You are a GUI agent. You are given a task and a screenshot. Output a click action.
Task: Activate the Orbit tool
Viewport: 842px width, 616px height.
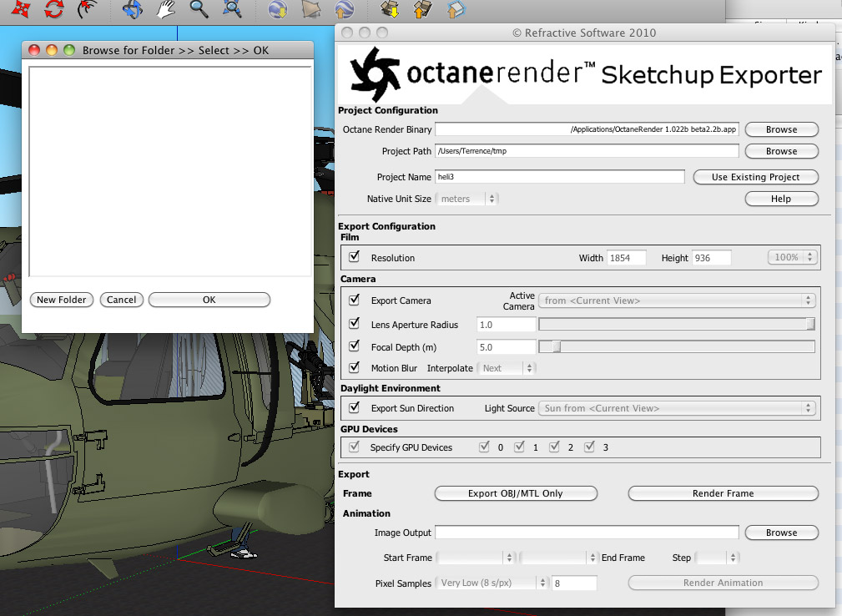pos(132,9)
